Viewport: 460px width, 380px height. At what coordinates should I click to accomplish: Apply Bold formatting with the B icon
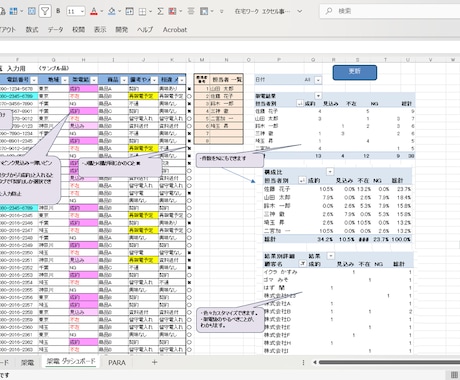[58, 11]
